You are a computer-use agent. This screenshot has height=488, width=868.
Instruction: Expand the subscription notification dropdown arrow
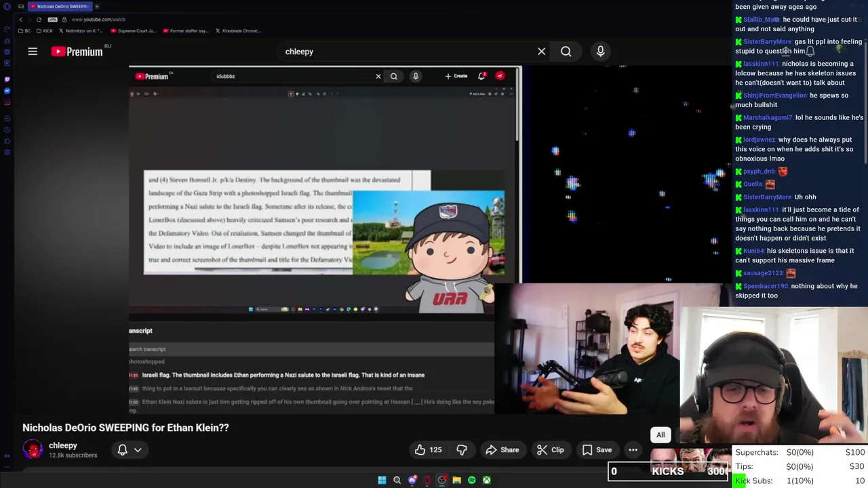(x=138, y=450)
